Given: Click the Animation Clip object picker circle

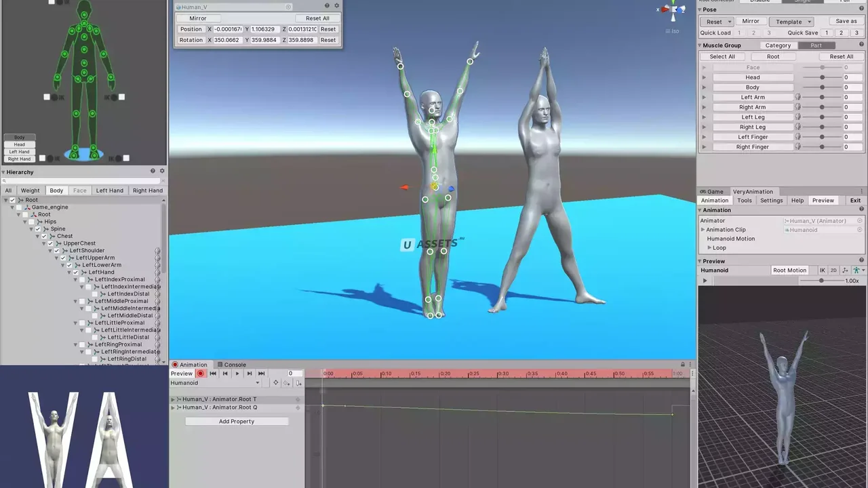Looking at the screenshot, I should point(860,230).
